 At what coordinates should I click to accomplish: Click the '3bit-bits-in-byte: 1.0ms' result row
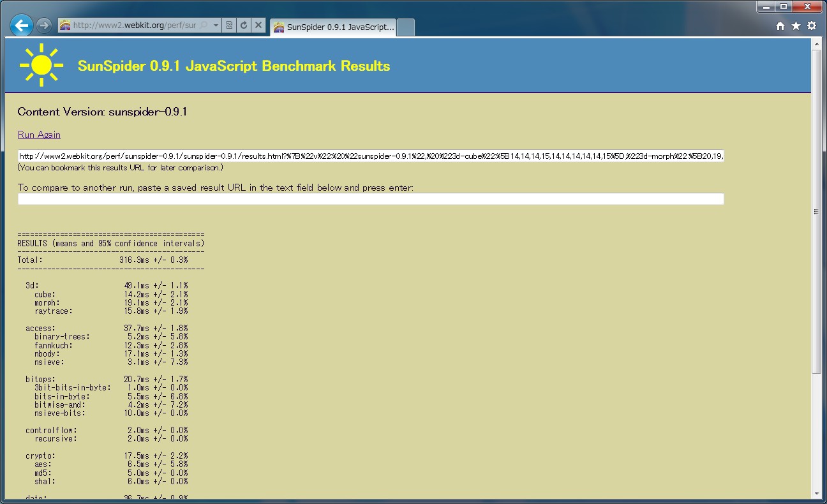pos(111,388)
